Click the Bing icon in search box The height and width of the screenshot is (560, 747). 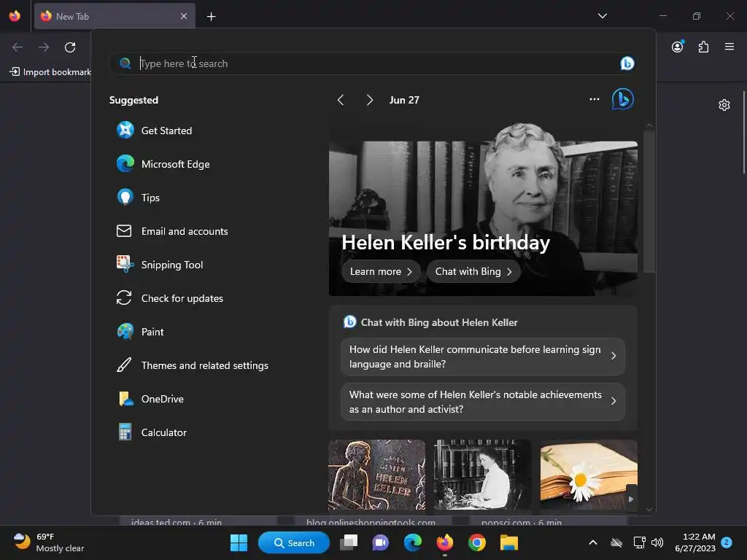(x=627, y=63)
